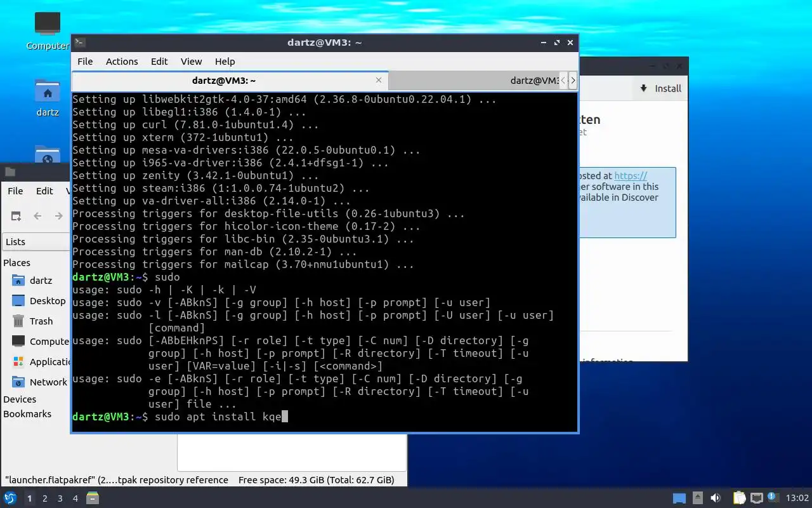
Task: Switch to workspace 4
Action: pos(75,498)
